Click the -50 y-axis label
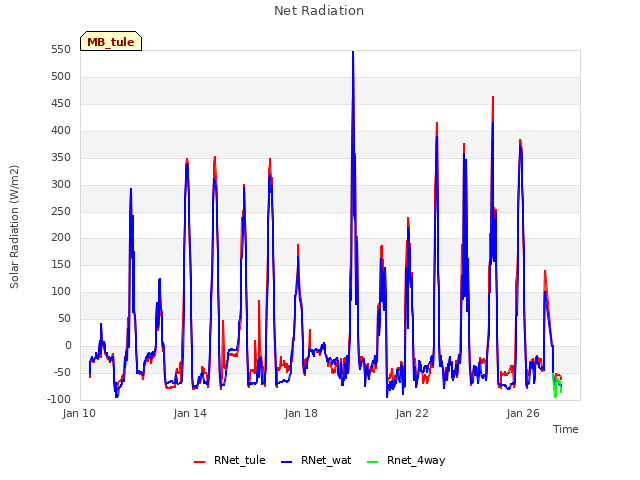 click(62, 372)
